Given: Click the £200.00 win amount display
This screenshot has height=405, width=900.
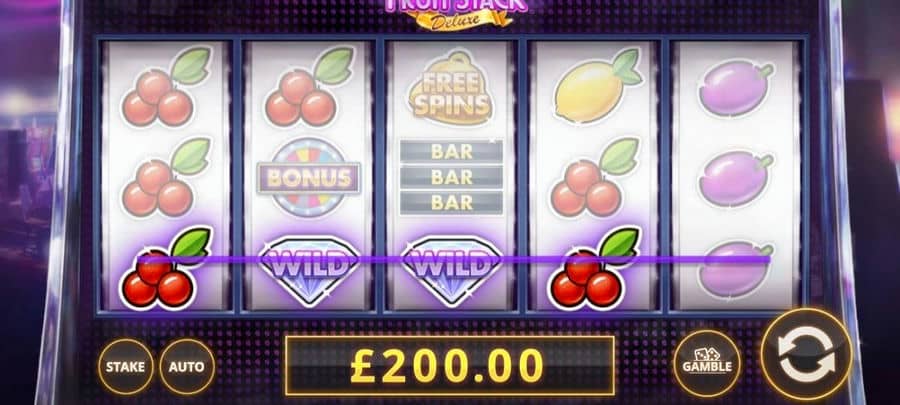Looking at the screenshot, I should tap(449, 366).
